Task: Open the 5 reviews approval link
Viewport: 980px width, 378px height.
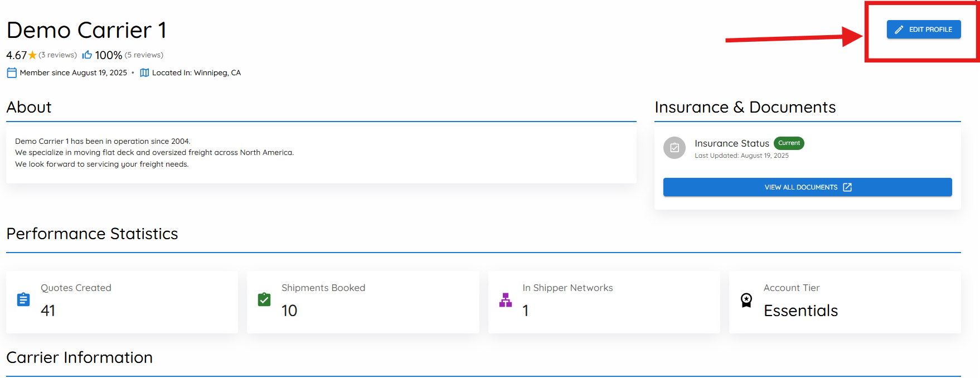Action: [x=144, y=55]
